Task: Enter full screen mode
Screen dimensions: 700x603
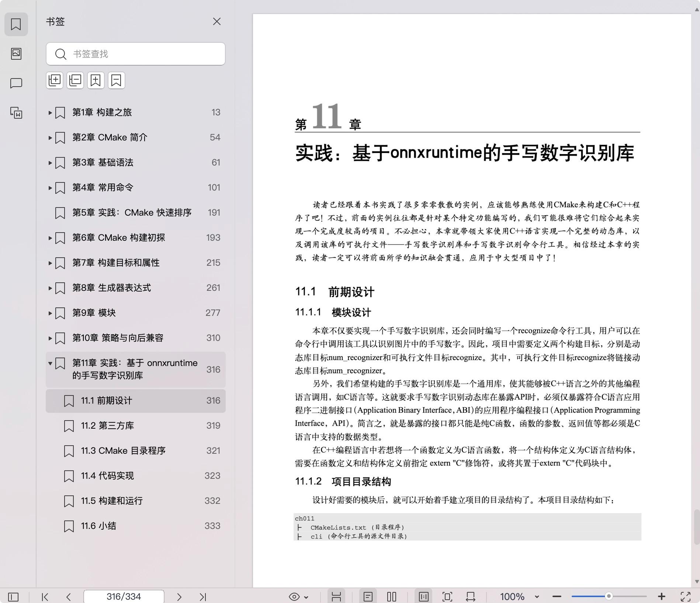Action: pos(686,597)
